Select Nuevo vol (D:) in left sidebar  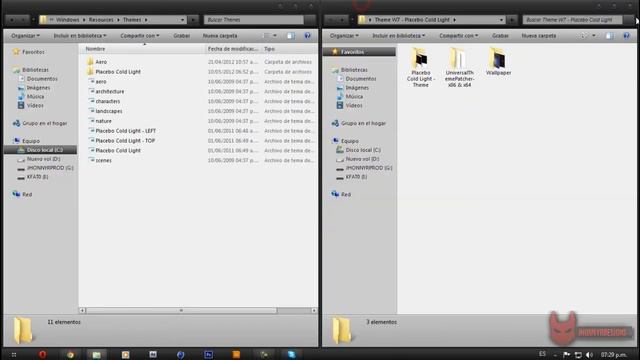43,159
